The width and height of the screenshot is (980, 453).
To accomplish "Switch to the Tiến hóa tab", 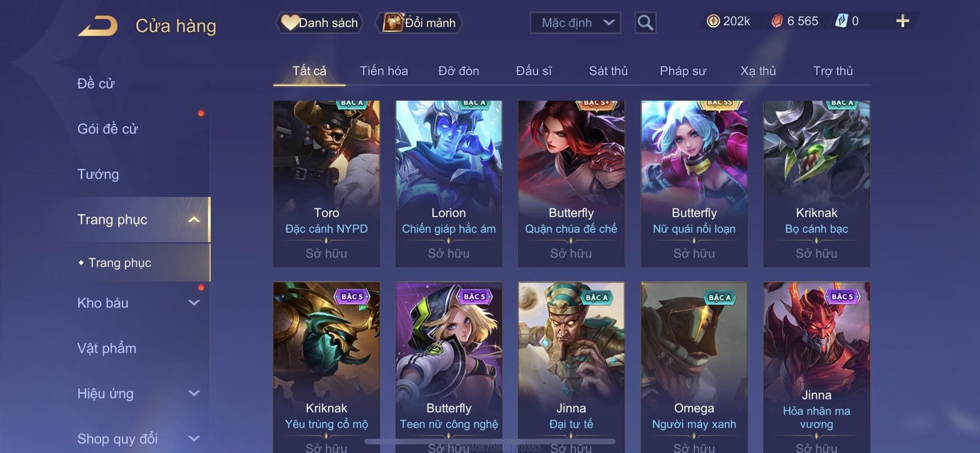I will [384, 71].
